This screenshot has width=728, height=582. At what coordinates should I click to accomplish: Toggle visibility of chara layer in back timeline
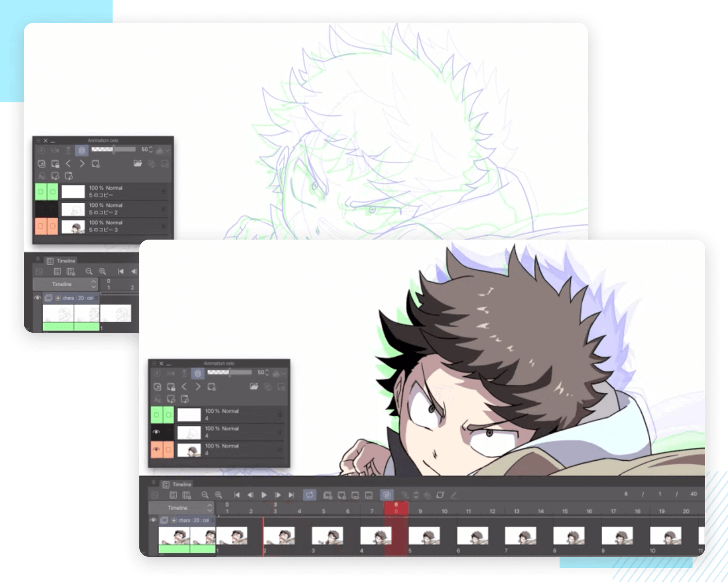coord(37,298)
